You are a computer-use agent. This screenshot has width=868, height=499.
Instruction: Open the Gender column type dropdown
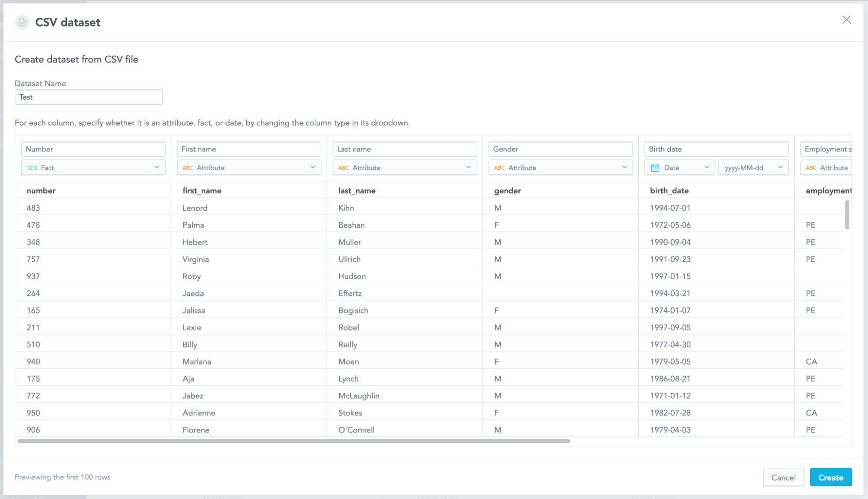click(625, 167)
